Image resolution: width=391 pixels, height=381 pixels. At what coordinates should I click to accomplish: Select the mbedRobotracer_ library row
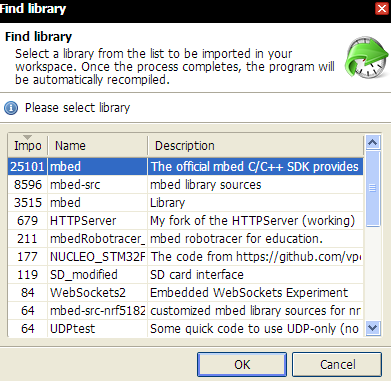coord(186,238)
